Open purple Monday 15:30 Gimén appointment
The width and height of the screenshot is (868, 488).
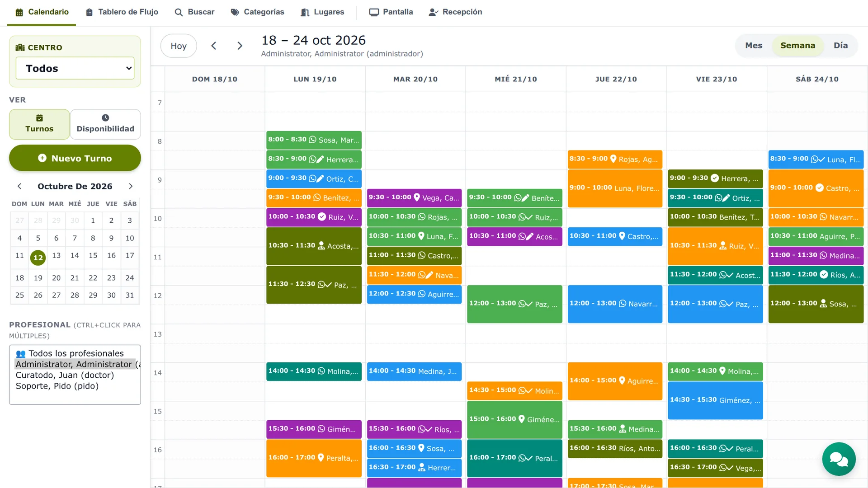314,429
